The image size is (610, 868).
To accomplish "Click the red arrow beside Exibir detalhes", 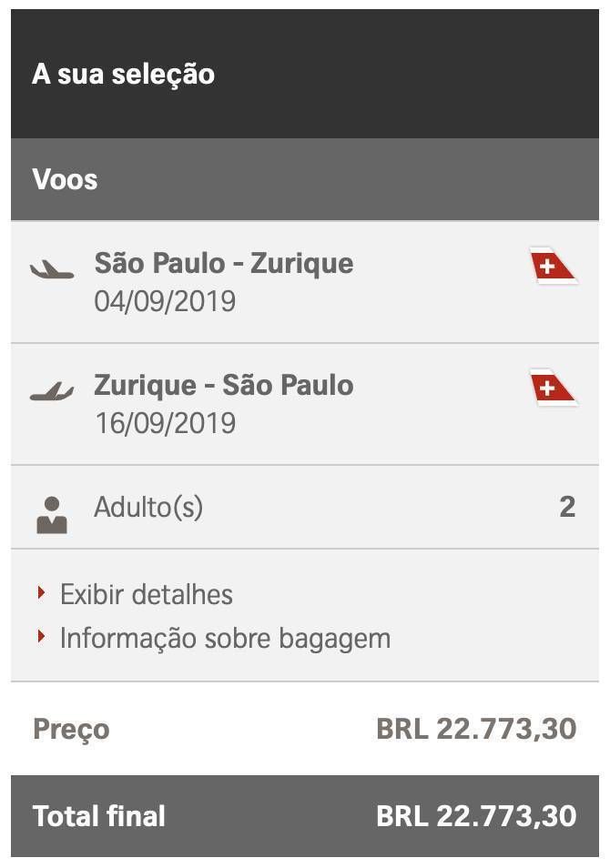I will pyautogui.click(x=41, y=593).
